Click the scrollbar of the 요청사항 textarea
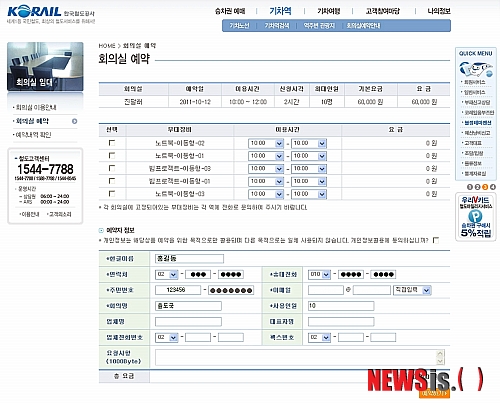The width and height of the screenshot is (500, 404). 440,357
